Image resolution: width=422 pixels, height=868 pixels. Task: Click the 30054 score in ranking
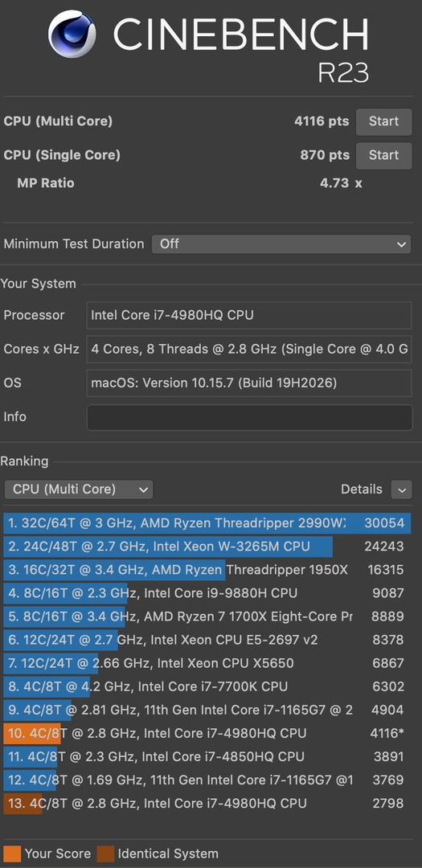click(x=384, y=523)
